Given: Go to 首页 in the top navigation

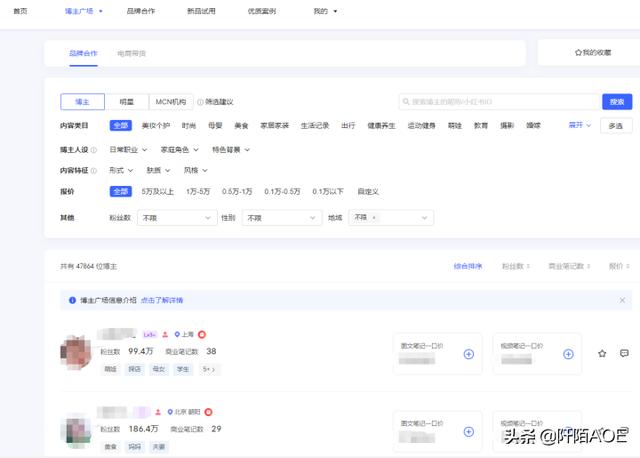Looking at the screenshot, I should pyautogui.click(x=20, y=11).
